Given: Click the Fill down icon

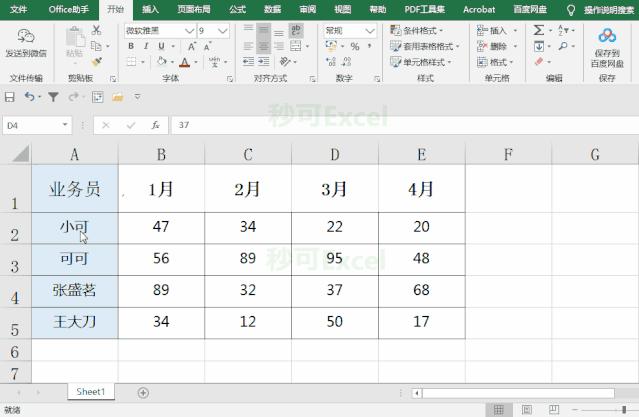Looking at the screenshot, I should [x=539, y=46].
